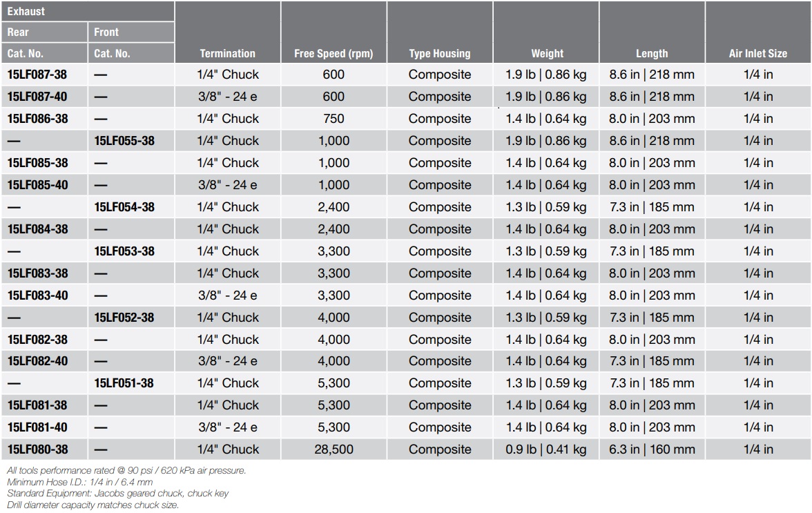
Task: Click the 6.3 in | 160 mm length cell
Action: pyautogui.click(x=652, y=449)
